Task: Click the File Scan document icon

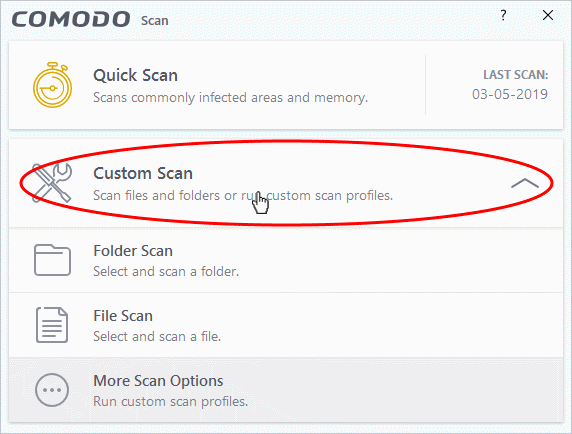Action: click(52, 325)
